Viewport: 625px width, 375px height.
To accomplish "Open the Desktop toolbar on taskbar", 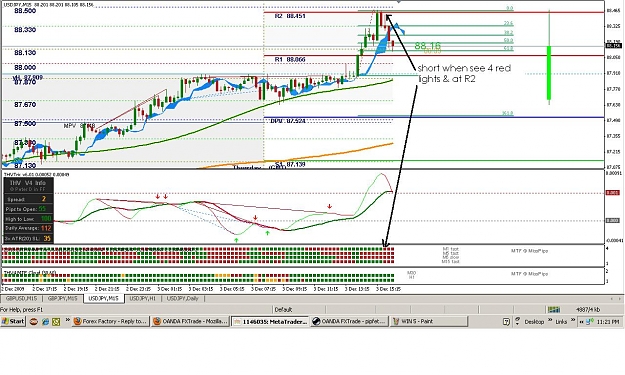I will [x=534, y=322].
